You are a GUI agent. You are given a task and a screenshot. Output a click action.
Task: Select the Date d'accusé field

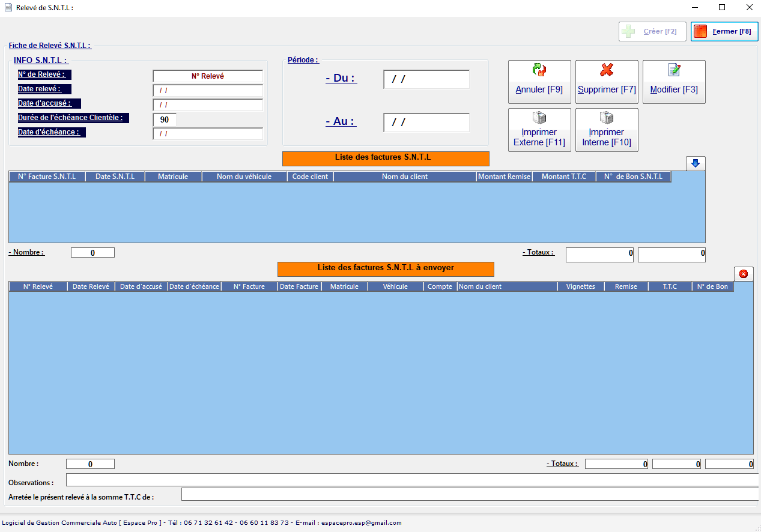(208, 105)
